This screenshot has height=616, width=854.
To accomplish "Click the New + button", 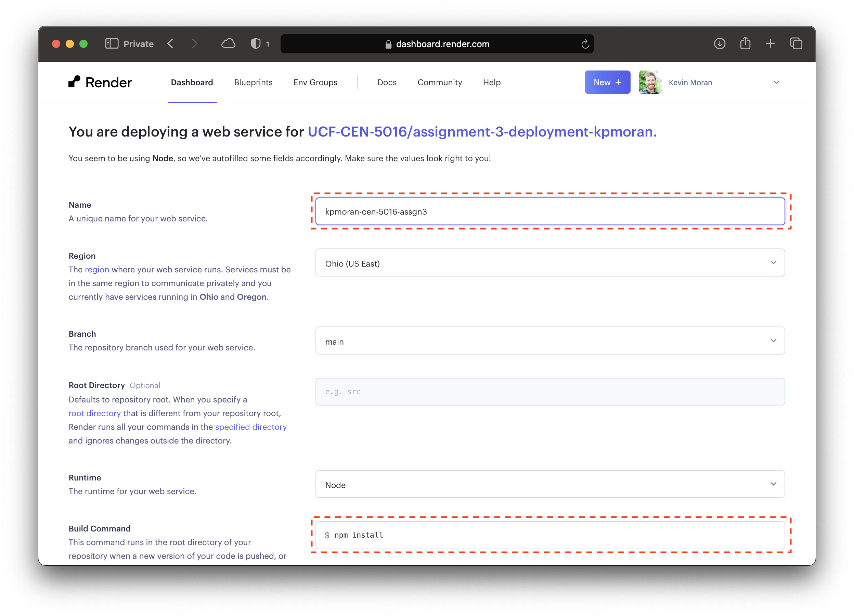I will pyautogui.click(x=607, y=82).
